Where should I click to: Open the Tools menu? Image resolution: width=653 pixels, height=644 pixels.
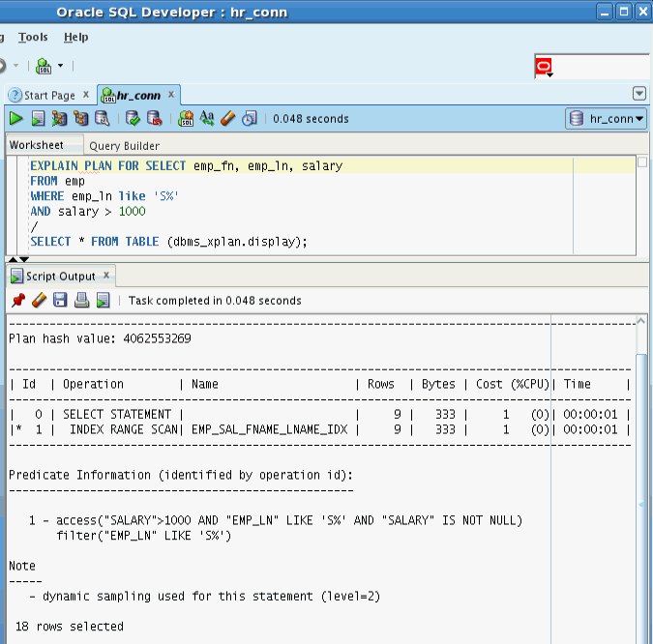coord(33,37)
